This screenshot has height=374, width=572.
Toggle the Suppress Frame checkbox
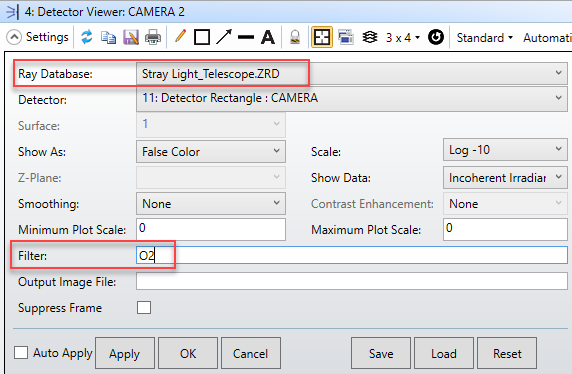pos(144,308)
